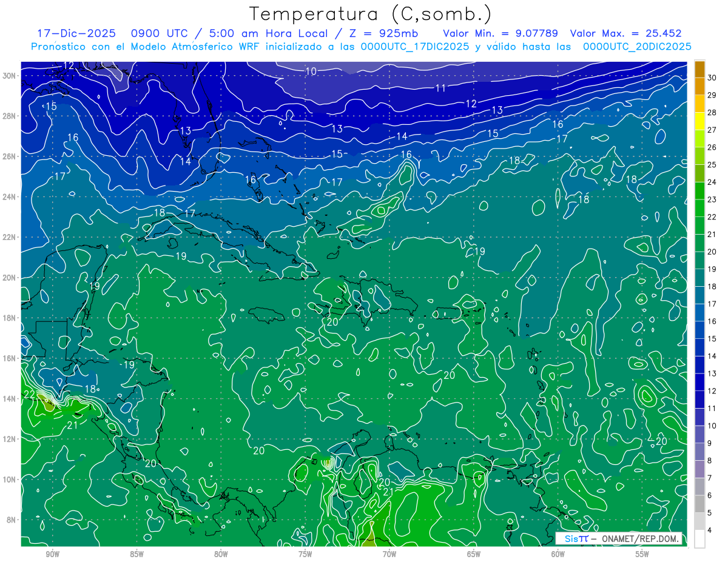The width and height of the screenshot is (728, 562).
Task: Click the '30N' latitude axis label
Action: [9, 76]
